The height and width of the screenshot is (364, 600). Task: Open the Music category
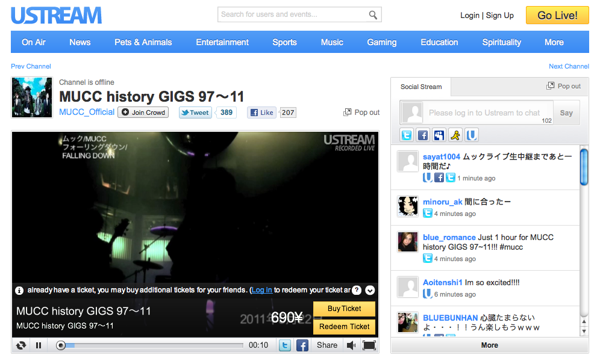(x=332, y=42)
